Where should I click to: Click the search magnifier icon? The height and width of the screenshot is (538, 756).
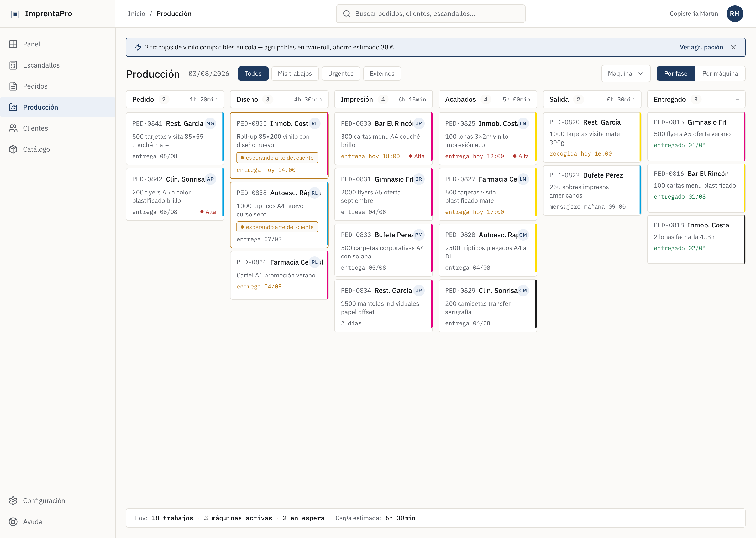[346, 14]
